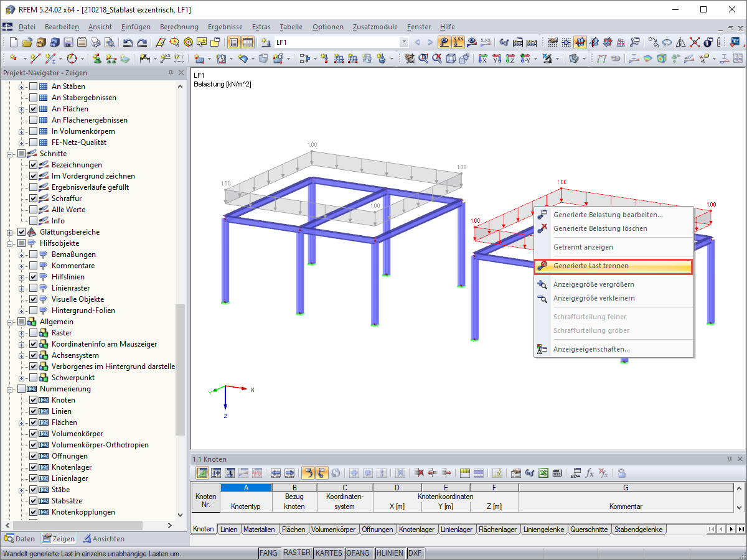This screenshot has width=747, height=560.
Task: Go to previous load case arrow
Action: pos(417,42)
